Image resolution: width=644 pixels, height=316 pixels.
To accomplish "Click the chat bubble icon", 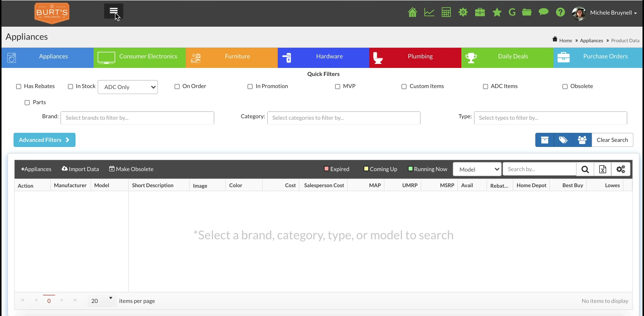I will tap(543, 12).
